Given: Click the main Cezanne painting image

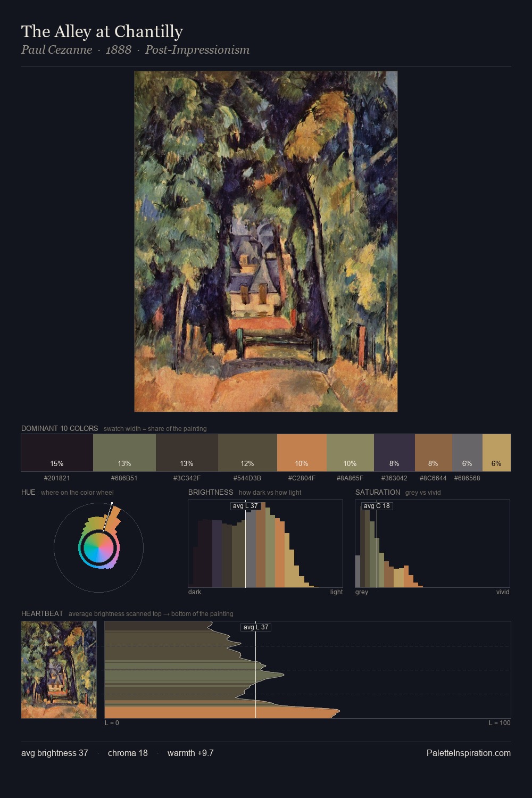Looking at the screenshot, I should click(x=266, y=242).
